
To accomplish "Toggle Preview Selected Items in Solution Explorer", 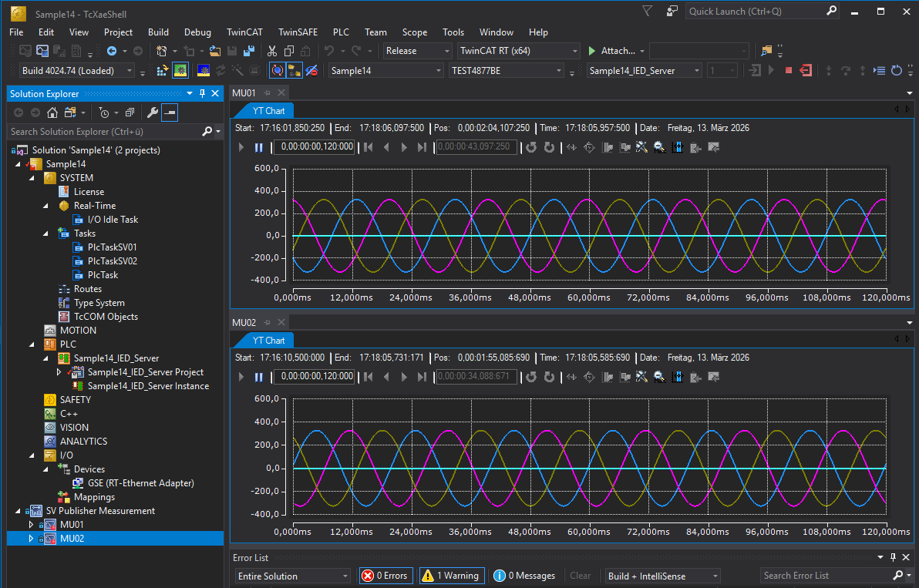I will 170,113.
